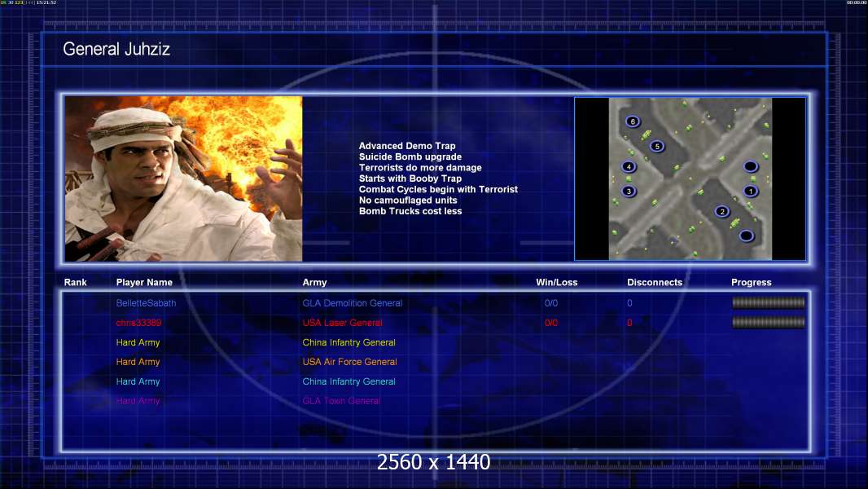This screenshot has width=868, height=489.
Task: Click purple Hard Army player name
Action: point(138,401)
